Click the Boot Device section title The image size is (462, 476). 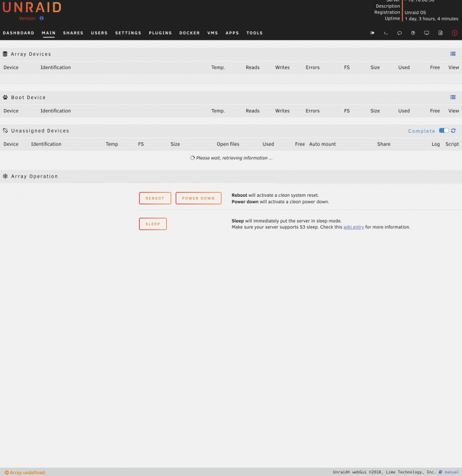(28, 98)
